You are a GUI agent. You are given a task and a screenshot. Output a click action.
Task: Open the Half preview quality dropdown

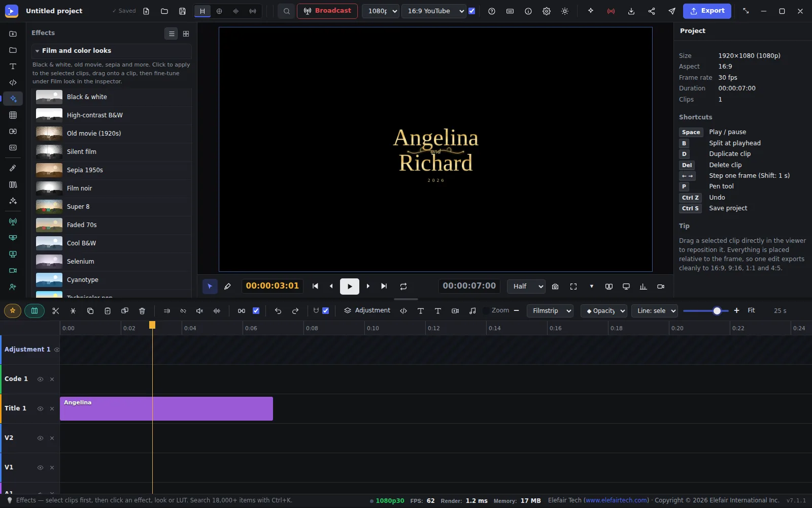(x=526, y=287)
